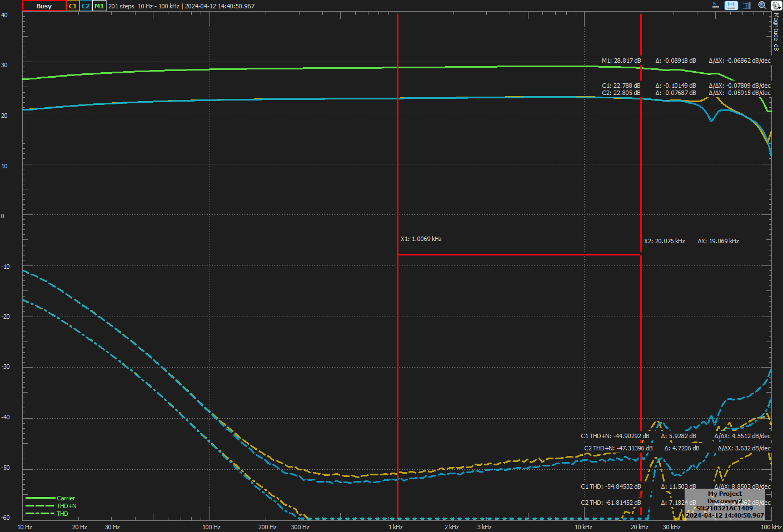Click the THD+N legend entry
This screenshot has height=532, width=783.
point(51,506)
